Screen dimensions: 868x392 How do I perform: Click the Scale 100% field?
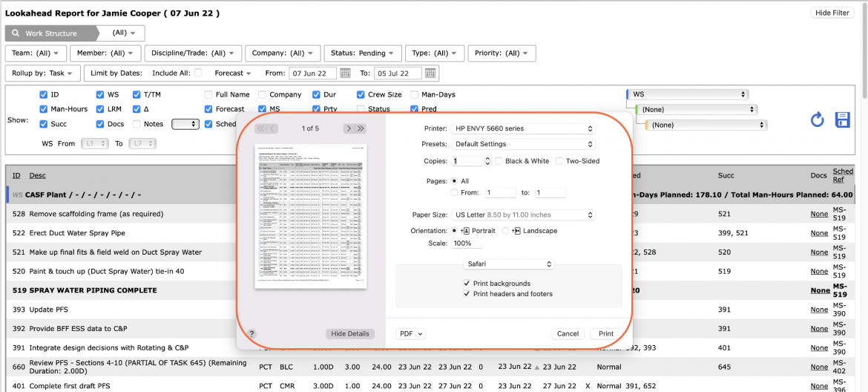tap(467, 244)
